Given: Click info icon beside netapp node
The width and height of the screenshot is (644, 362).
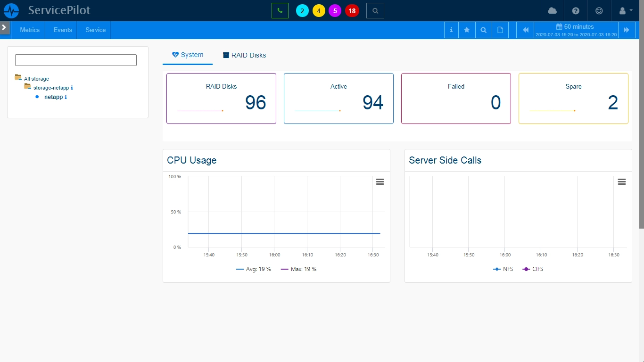Looking at the screenshot, I should (x=66, y=97).
